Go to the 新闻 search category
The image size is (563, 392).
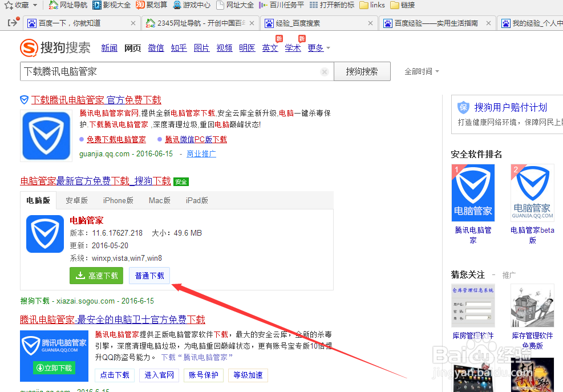(109, 48)
